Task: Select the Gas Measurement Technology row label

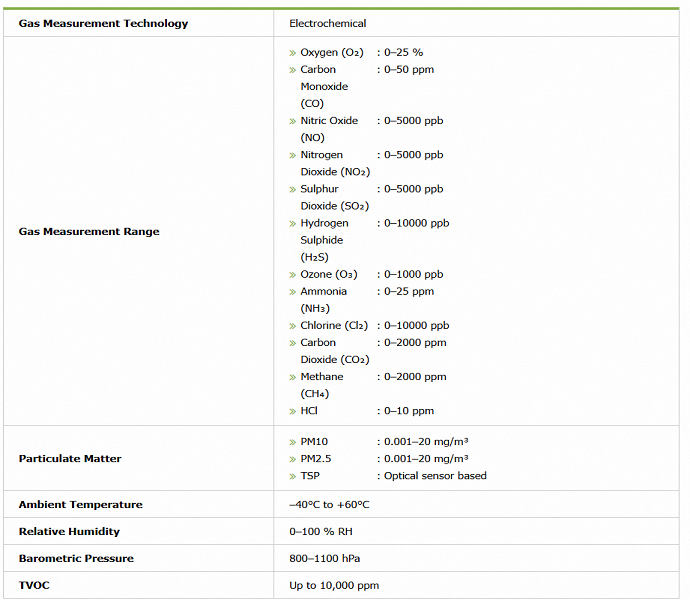Action: [x=103, y=23]
